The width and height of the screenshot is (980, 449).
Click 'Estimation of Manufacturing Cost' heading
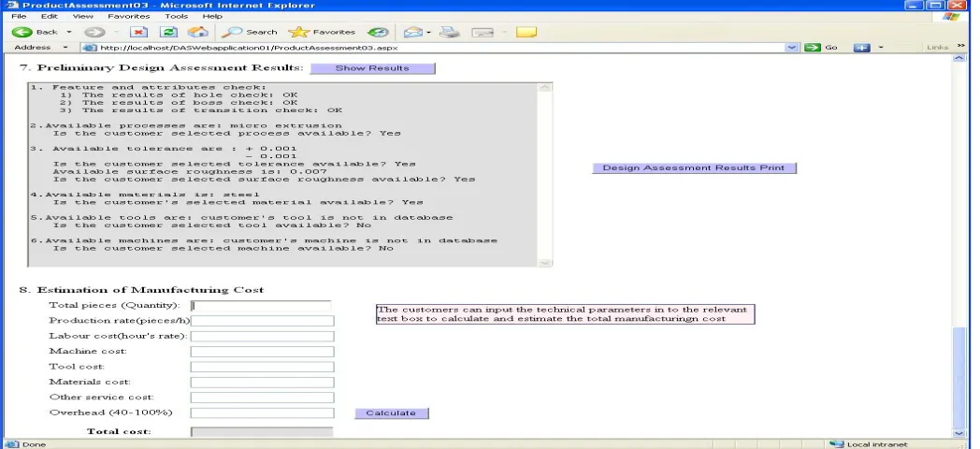tap(150, 290)
